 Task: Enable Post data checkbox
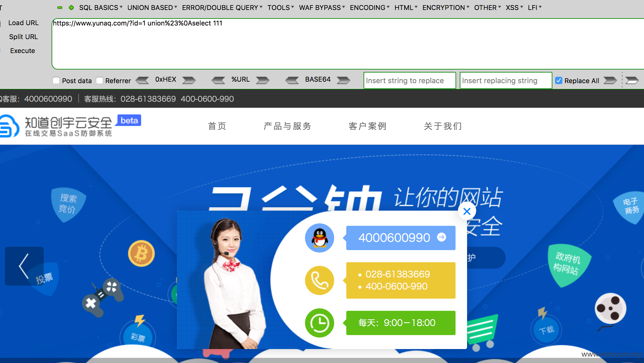click(x=56, y=80)
